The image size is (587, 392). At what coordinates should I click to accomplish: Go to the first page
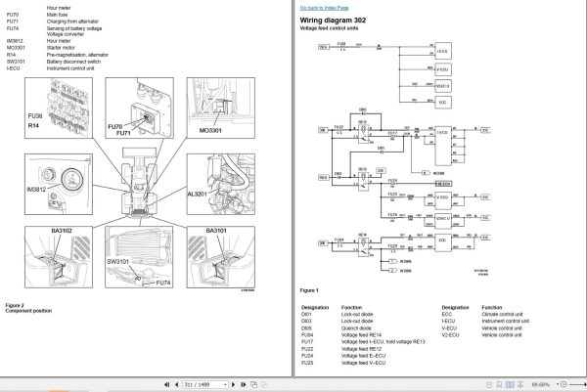coord(167,384)
